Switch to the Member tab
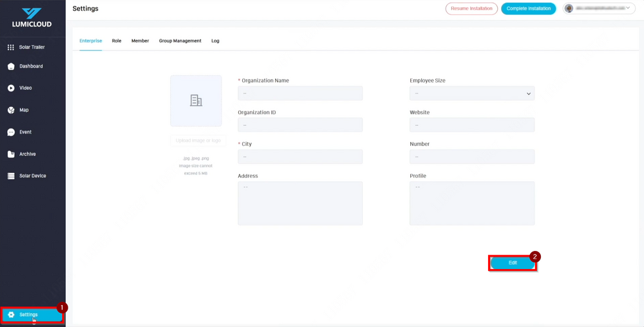Image resolution: width=644 pixels, height=327 pixels. (x=140, y=41)
